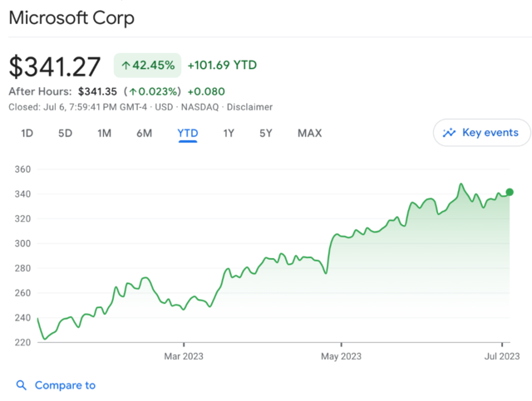Image resolution: width=532 pixels, height=401 pixels.
Task: Show the 1M price chart
Action: point(104,133)
